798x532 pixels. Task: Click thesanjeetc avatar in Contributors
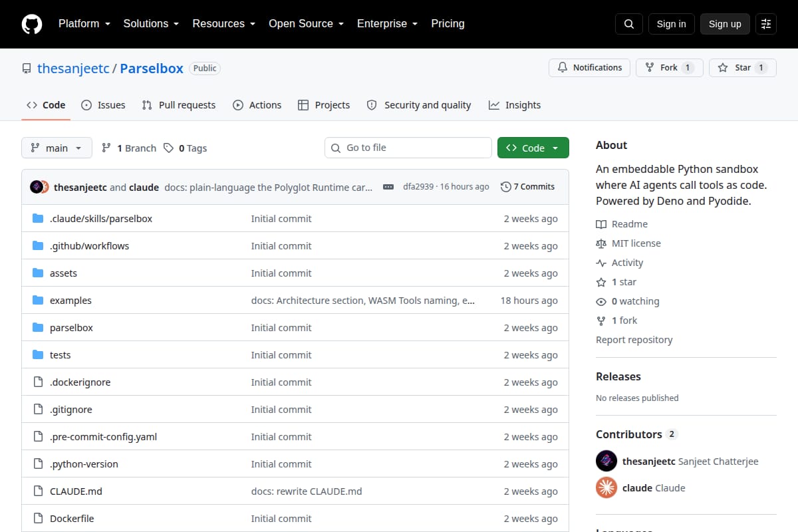point(606,461)
